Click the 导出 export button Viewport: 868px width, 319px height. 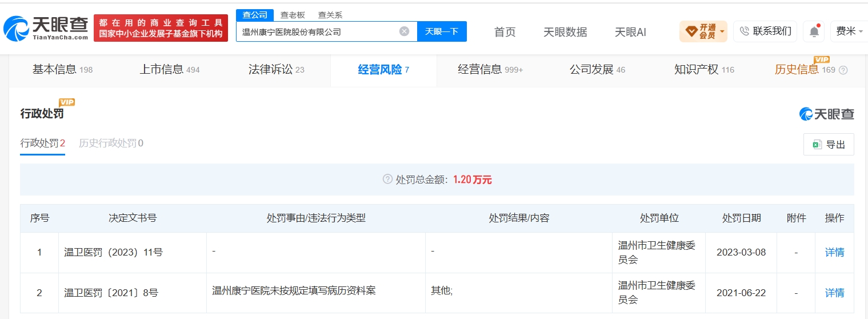(x=829, y=145)
